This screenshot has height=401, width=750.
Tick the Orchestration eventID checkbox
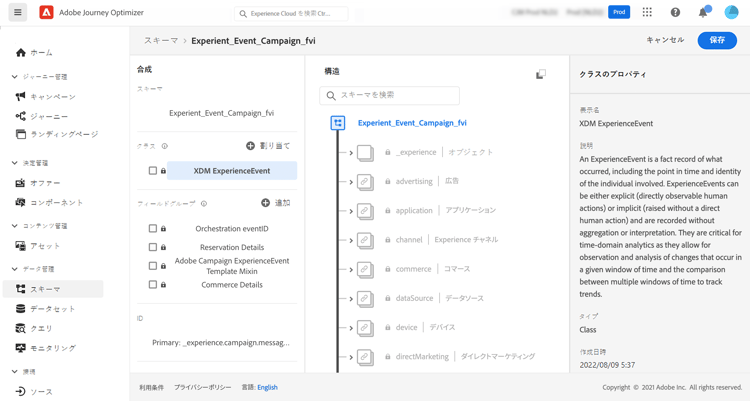[153, 229]
